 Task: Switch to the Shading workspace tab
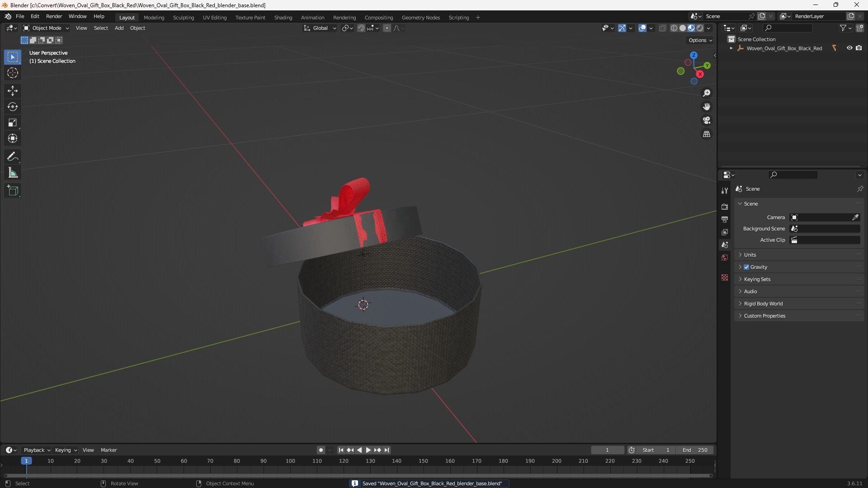[283, 18]
